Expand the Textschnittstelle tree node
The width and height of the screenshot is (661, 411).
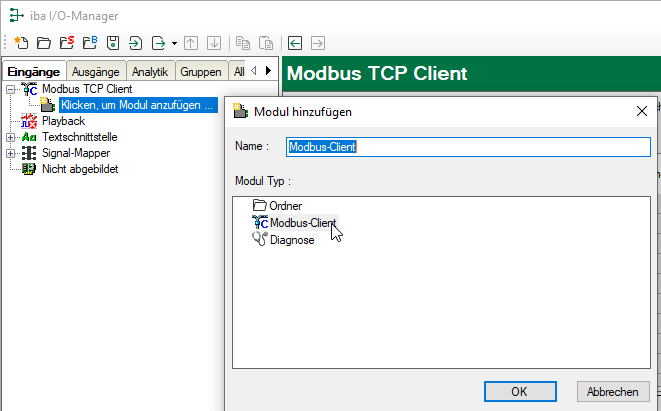[x=11, y=137]
